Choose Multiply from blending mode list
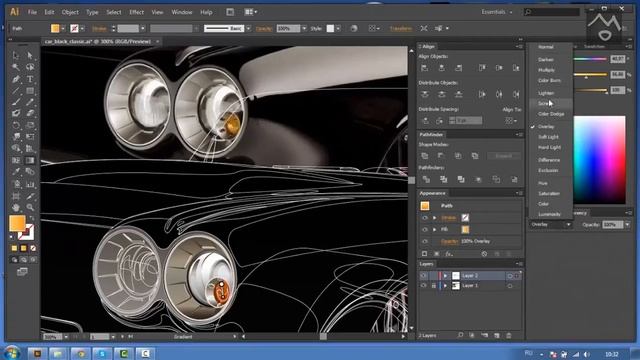Image resolution: width=640 pixels, height=360 pixels. click(x=546, y=70)
